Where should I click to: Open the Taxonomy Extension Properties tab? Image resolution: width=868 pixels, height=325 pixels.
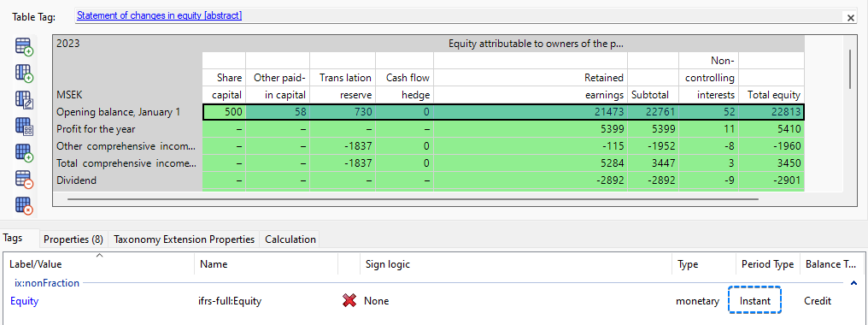pos(184,239)
